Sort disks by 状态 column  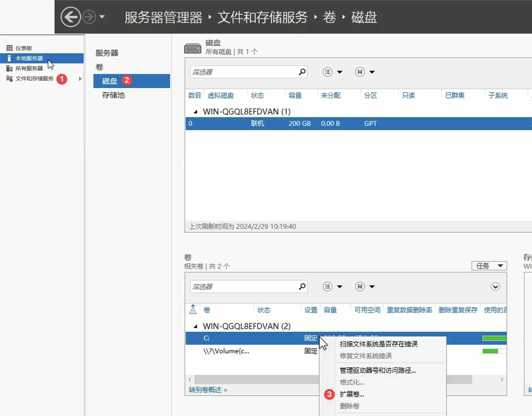(257, 95)
